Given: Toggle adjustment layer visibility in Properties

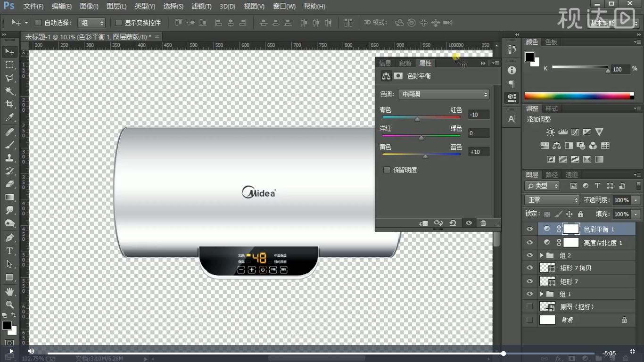Looking at the screenshot, I should pos(469,223).
